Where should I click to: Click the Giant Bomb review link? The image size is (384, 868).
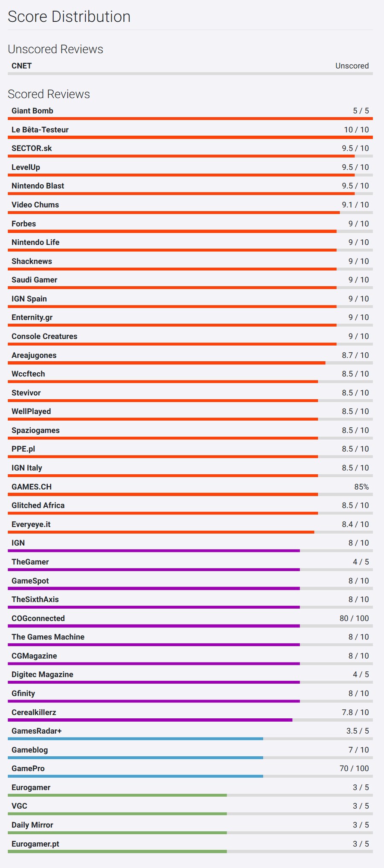click(32, 111)
